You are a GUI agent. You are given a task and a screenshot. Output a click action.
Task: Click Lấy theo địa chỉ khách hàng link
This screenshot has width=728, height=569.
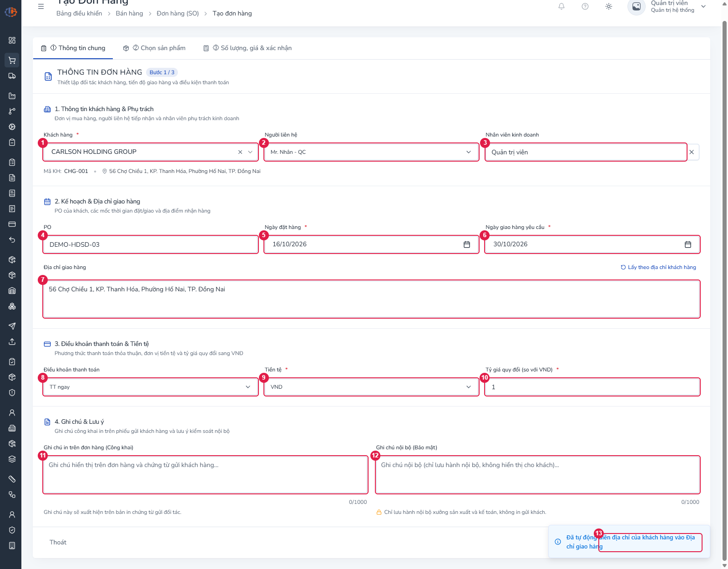(x=658, y=267)
